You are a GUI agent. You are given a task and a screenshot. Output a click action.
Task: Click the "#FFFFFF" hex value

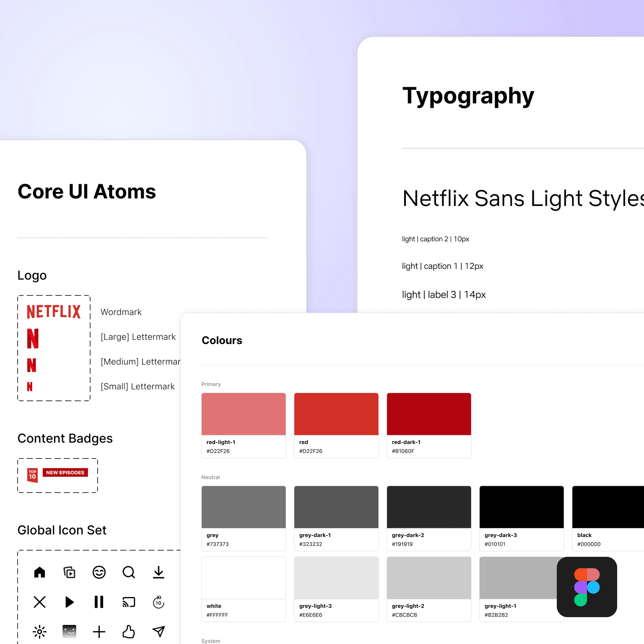pyautogui.click(x=217, y=615)
